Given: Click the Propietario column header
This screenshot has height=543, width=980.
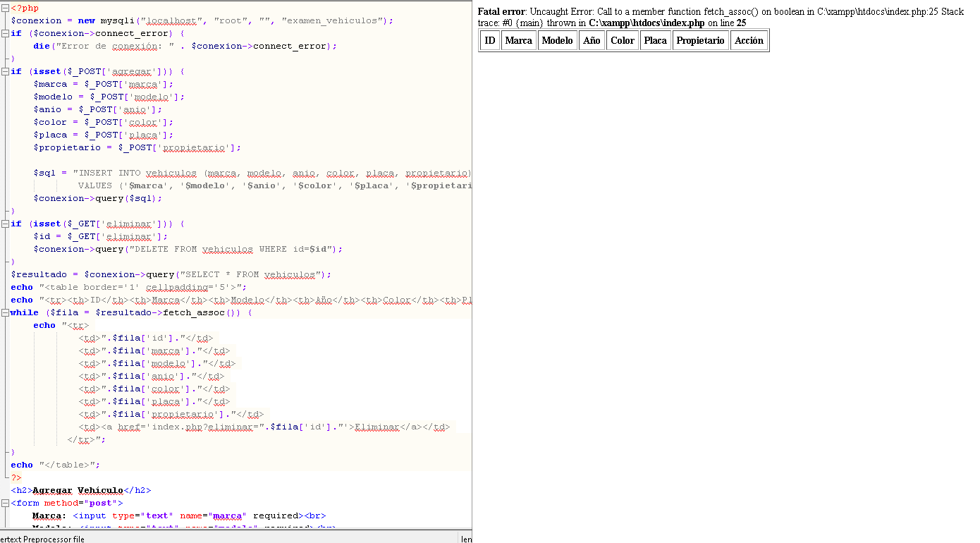Looking at the screenshot, I should (x=700, y=41).
